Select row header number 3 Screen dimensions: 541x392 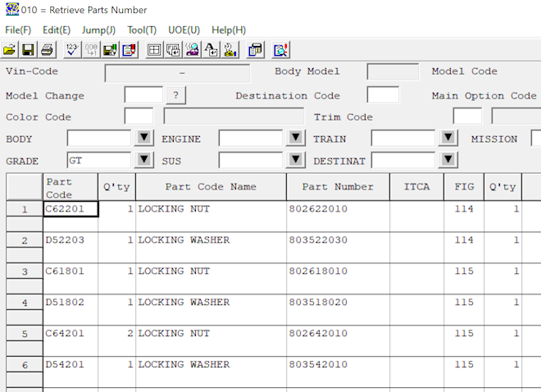pyautogui.click(x=24, y=271)
